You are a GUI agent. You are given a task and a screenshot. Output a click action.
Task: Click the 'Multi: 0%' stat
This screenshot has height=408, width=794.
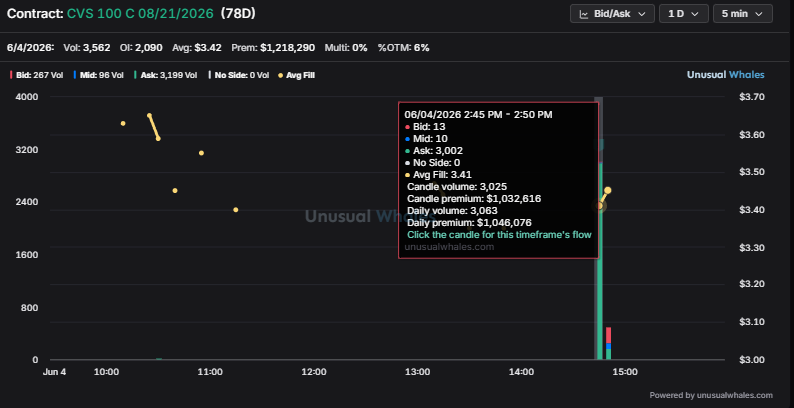[346, 48]
